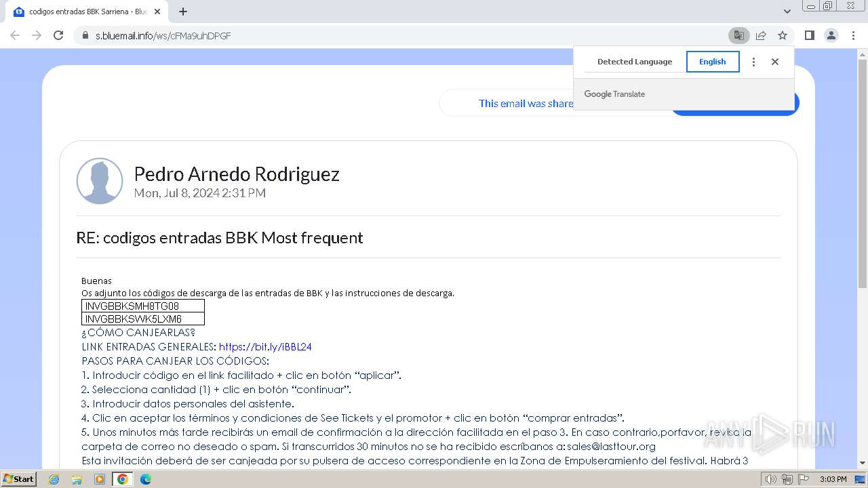This screenshot has height=488, width=868.
Task: Click the PASOS PARA CANJEAR LOS CÓDIGOS text
Action: pyautogui.click(x=175, y=361)
